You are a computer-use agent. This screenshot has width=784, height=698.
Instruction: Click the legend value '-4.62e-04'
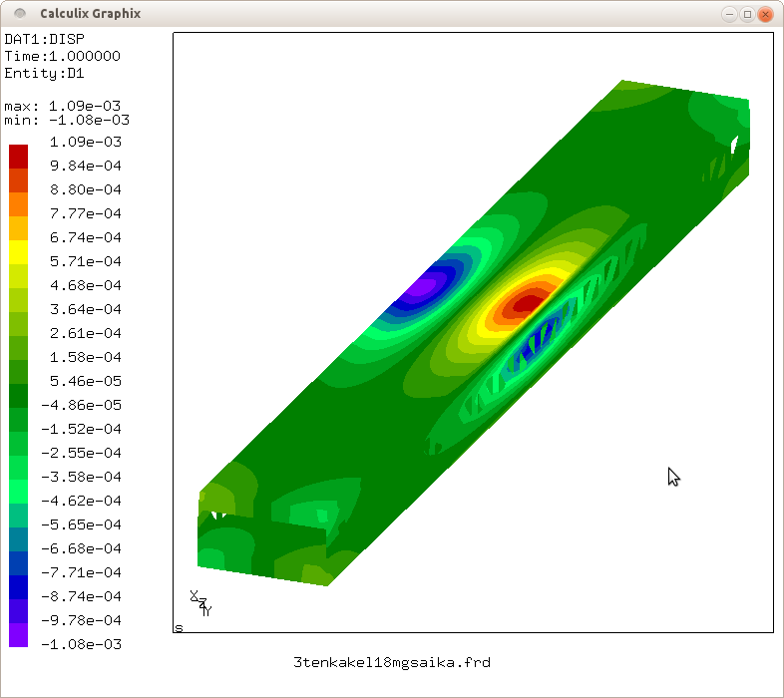[x=82, y=501]
